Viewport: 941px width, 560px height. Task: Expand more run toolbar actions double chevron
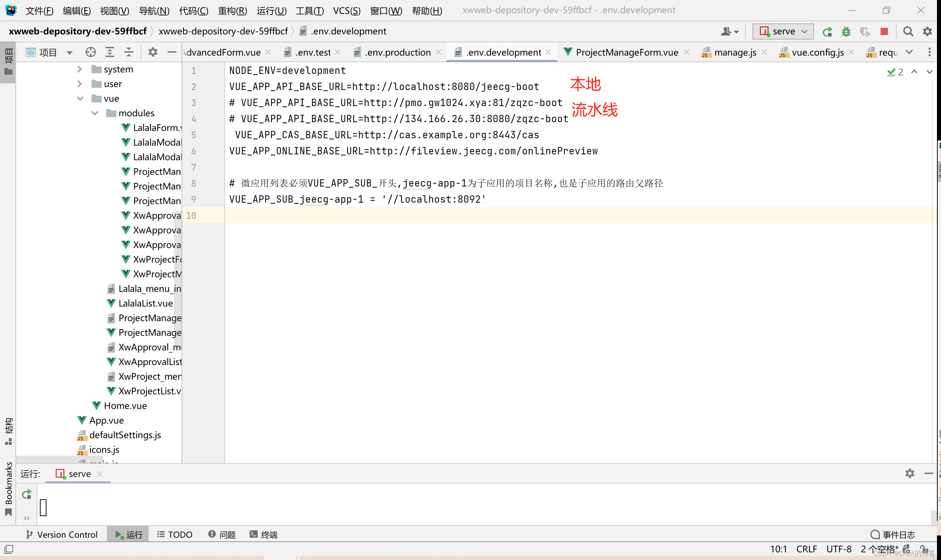click(x=26, y=519)
